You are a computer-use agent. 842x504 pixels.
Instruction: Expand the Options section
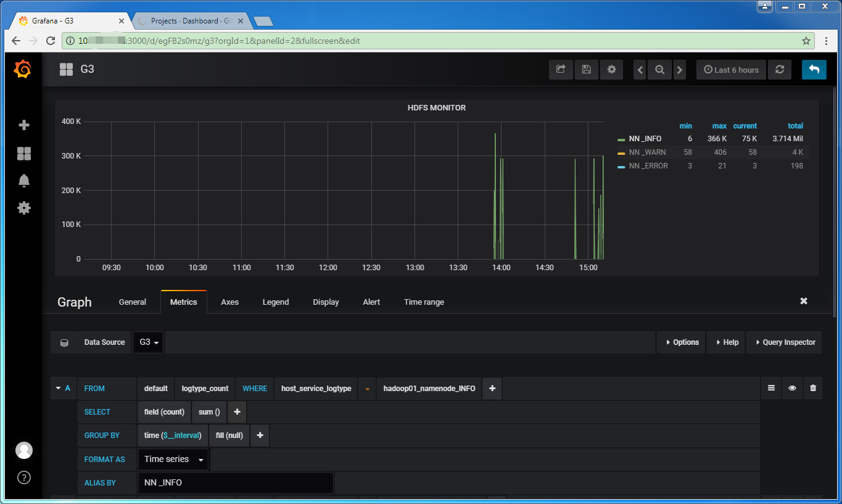pos(682,342)
